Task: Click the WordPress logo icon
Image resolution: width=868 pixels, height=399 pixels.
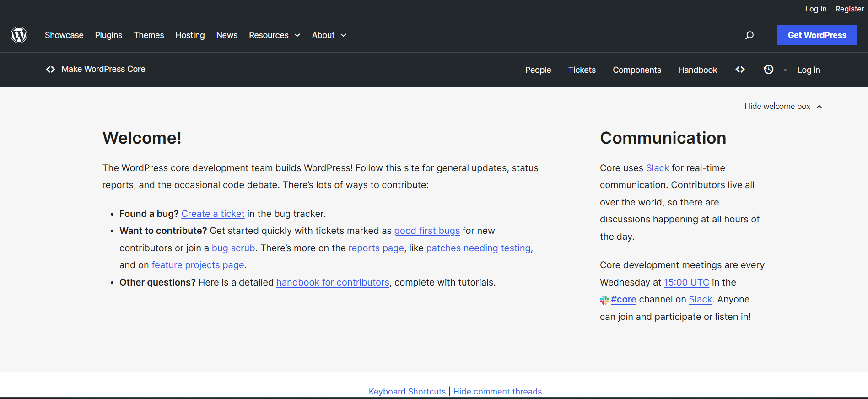Action: point(19,35)
